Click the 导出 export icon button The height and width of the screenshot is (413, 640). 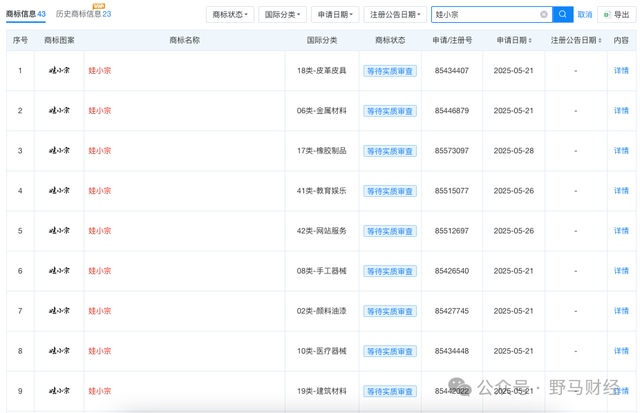click(616, 15)
